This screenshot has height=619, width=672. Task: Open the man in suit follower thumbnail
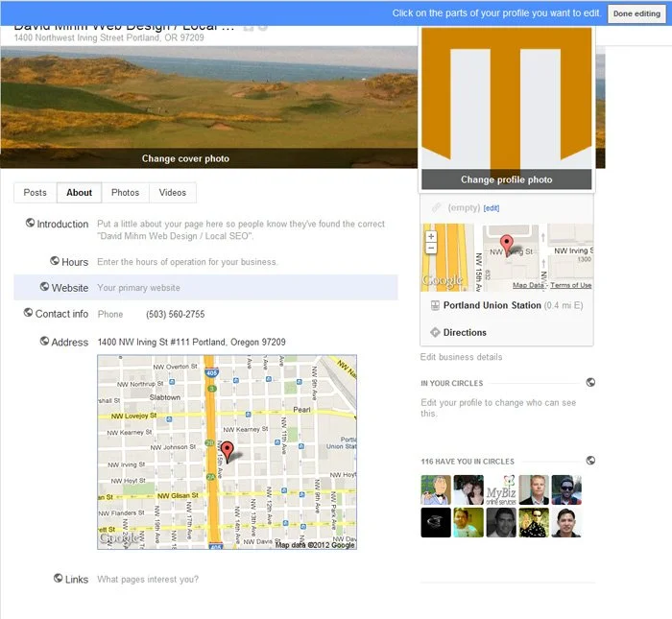[534, 489]
